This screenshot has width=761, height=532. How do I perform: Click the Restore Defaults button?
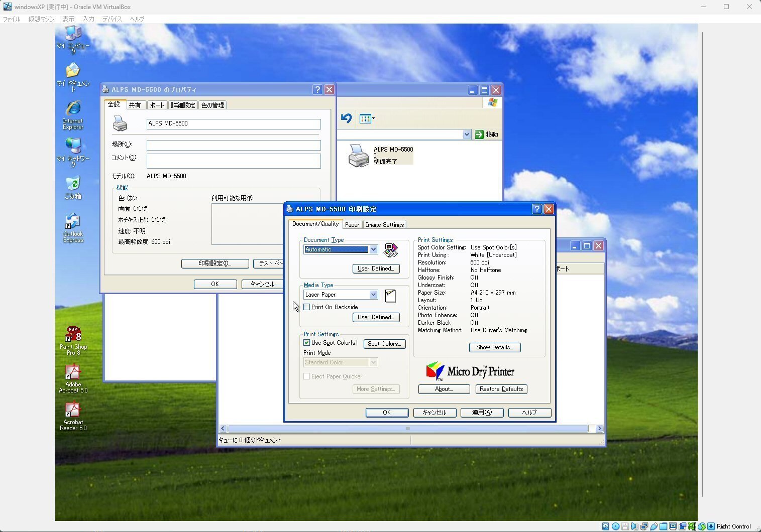(x=501, y=389)
